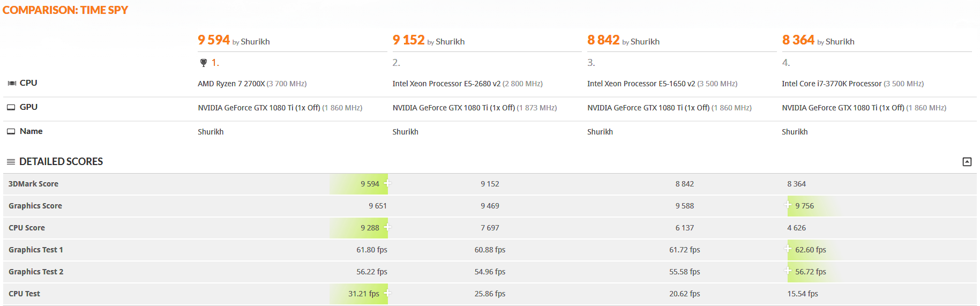Click the CPU Score row label
The width and height of the screenshot is (980, 306).
click(x=27, y=228)
